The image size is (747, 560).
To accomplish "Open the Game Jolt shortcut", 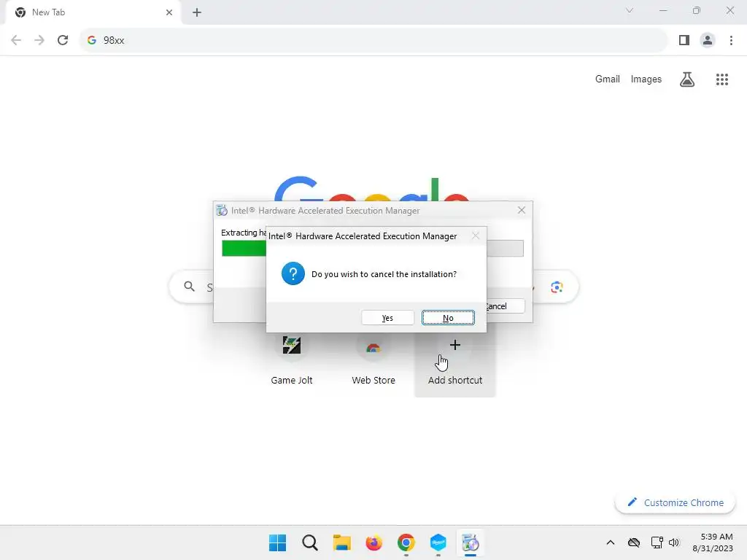I will (x=292, y=360).
